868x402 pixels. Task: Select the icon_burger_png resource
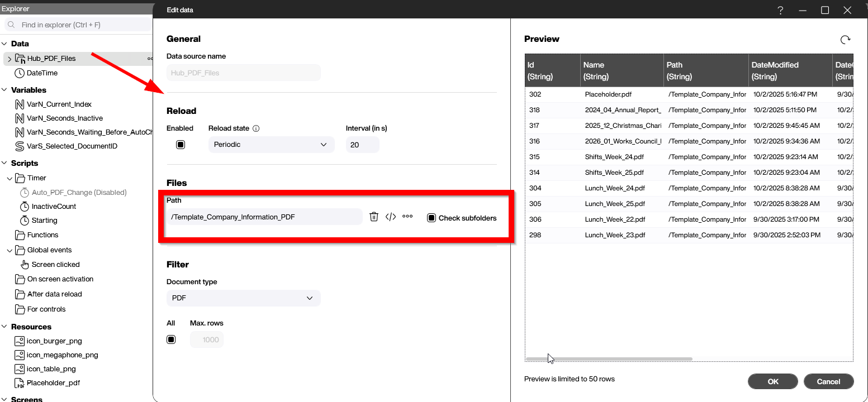54,341
